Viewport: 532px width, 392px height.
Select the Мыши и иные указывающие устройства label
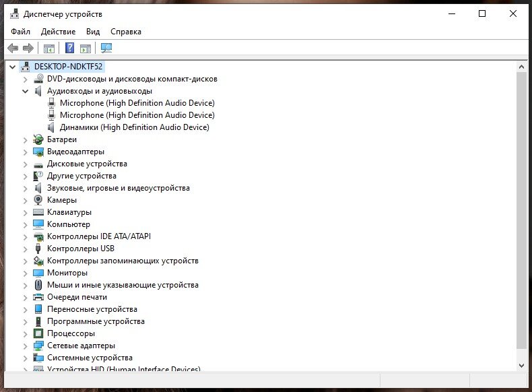tap(123, 285)
